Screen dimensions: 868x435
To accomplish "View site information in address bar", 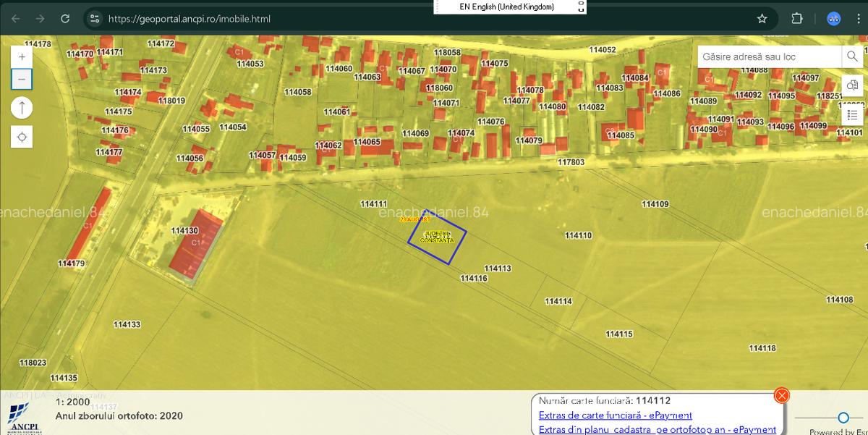I will click(x=95, y=19).
